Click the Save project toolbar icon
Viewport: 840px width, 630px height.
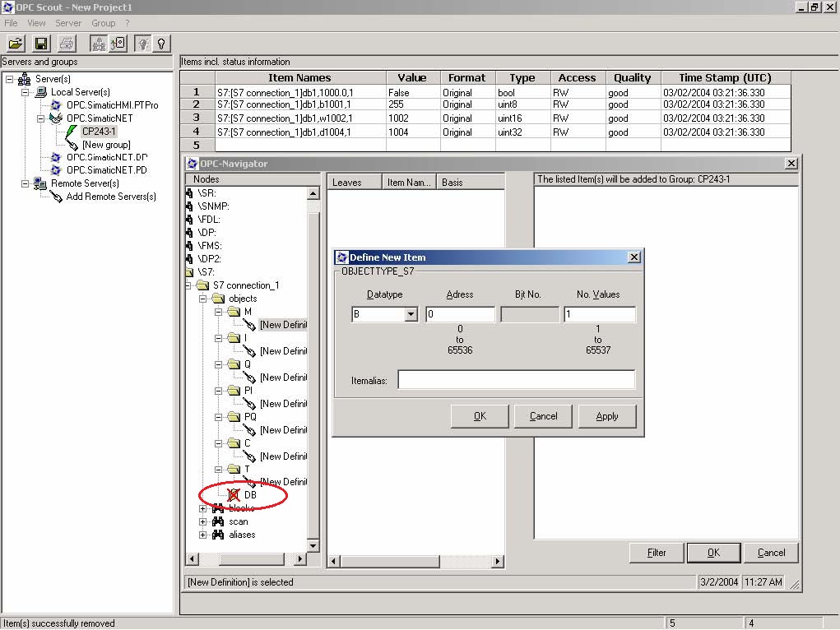(41, 44)
